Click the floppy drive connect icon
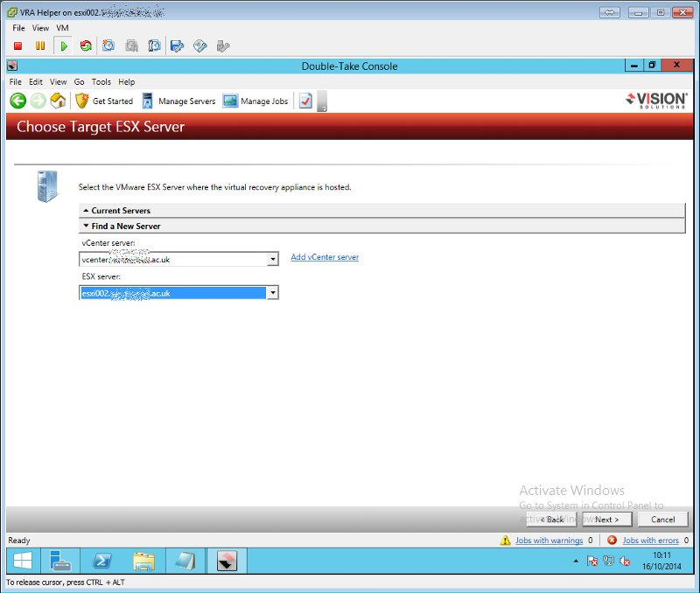This screenshot has height=593, width=700. (178, 46)
